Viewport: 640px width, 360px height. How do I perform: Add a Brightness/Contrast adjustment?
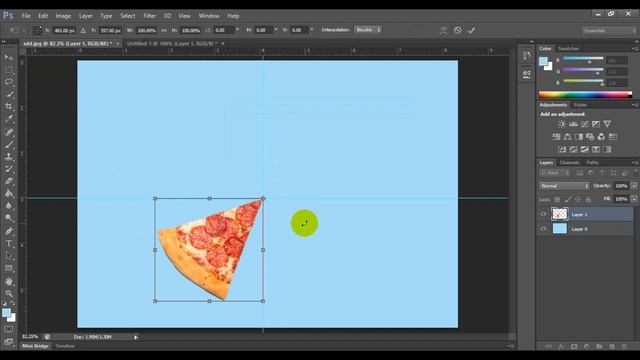point(562,124)
